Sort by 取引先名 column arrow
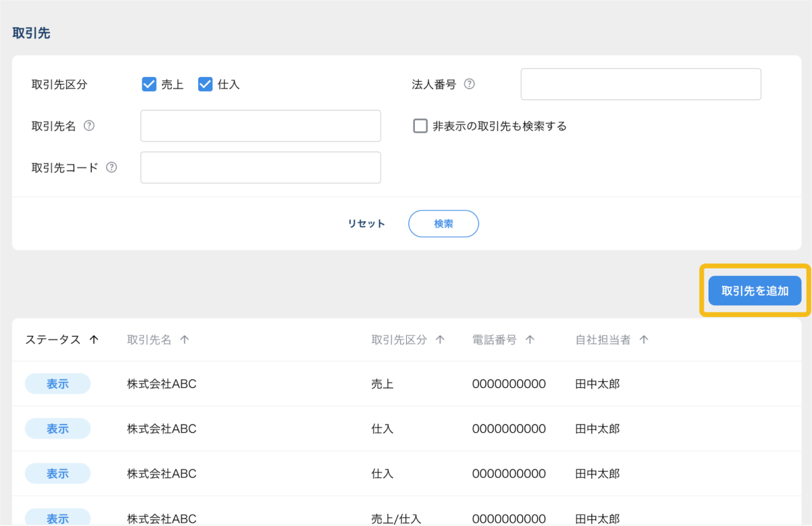Viewport: 812px width, 526px height. (185, 340)
